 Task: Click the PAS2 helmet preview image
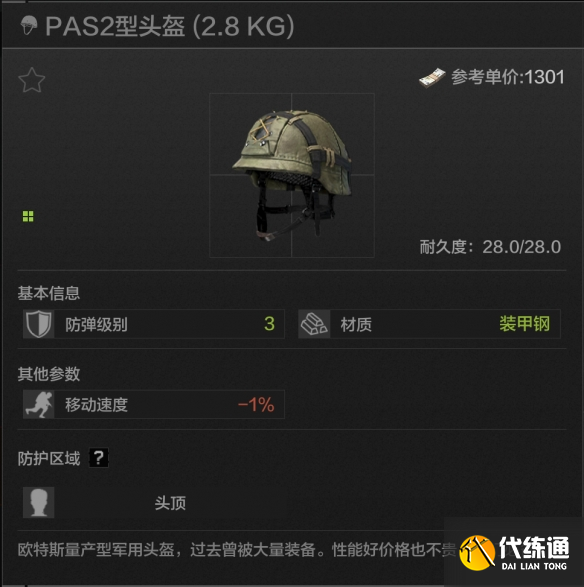tap(292, 175)
